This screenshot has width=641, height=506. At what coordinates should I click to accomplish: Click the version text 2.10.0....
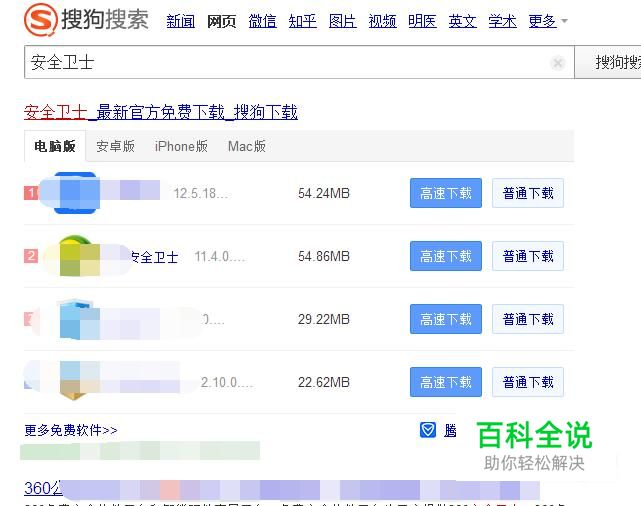pos(227,382)
